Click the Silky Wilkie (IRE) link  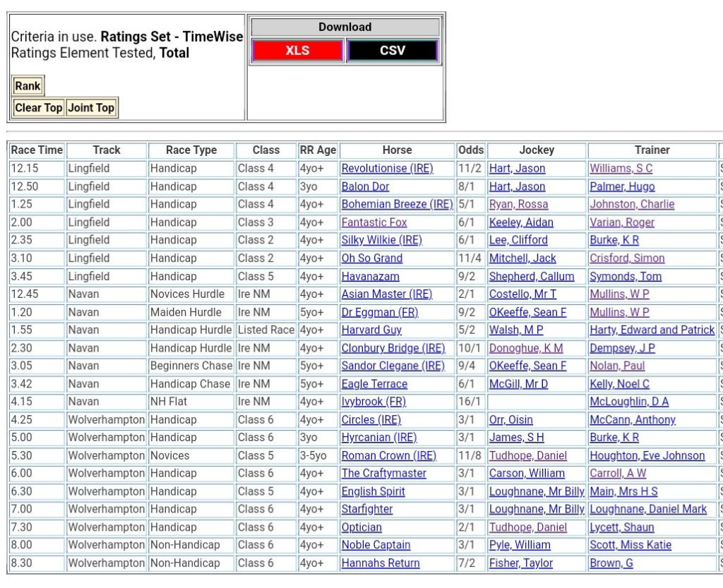pos(381,240)
